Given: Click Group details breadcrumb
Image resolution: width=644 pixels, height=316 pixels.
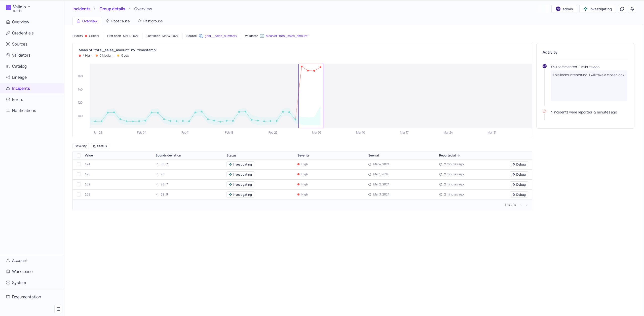Looking at the screenshot, I should tap(112, 9).
